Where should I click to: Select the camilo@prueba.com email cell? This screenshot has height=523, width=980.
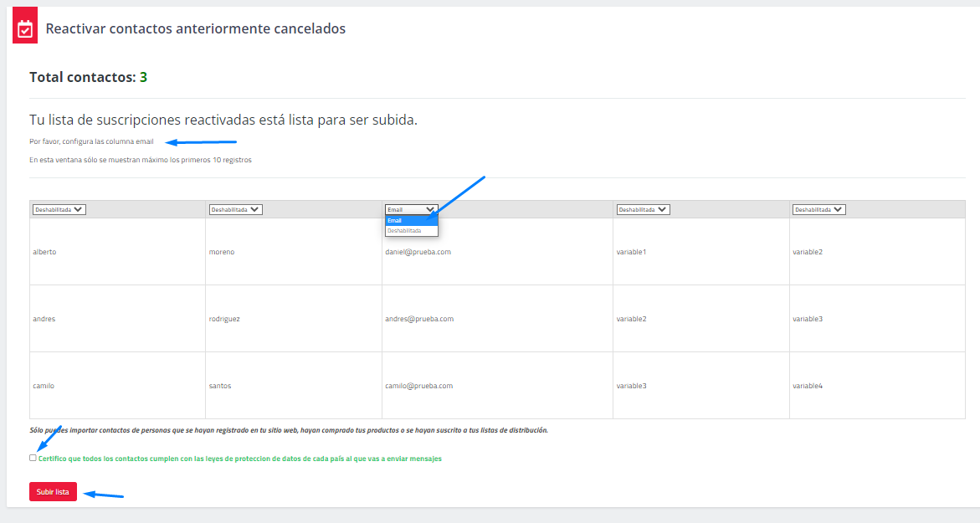point(418,386)
